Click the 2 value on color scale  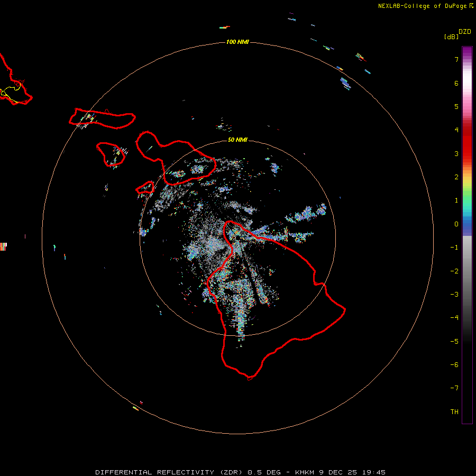[456, 177]
